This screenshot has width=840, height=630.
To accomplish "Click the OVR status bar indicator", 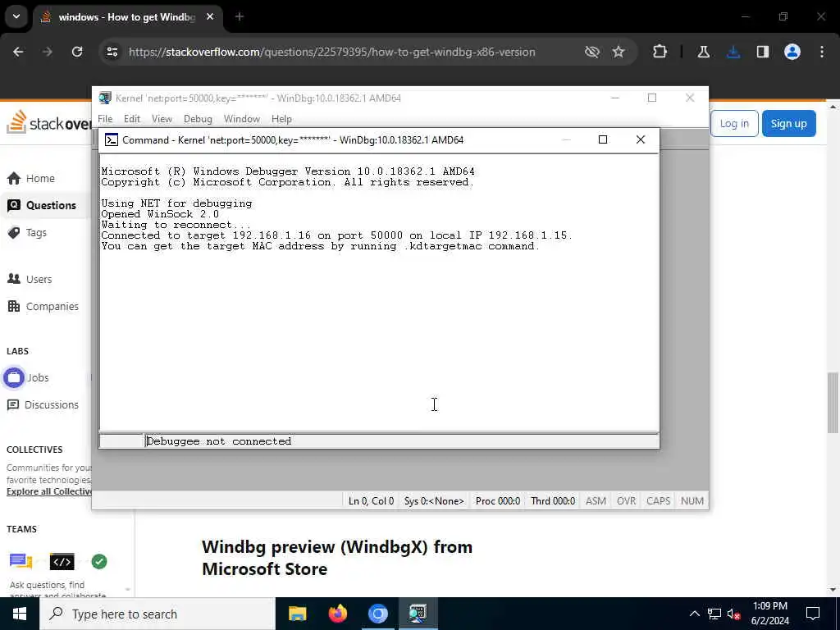I will point(626,501).
